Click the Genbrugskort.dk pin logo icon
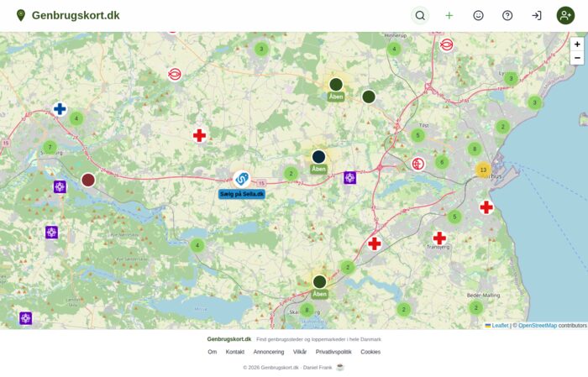The image size is (588, 377). pos(21,15)
